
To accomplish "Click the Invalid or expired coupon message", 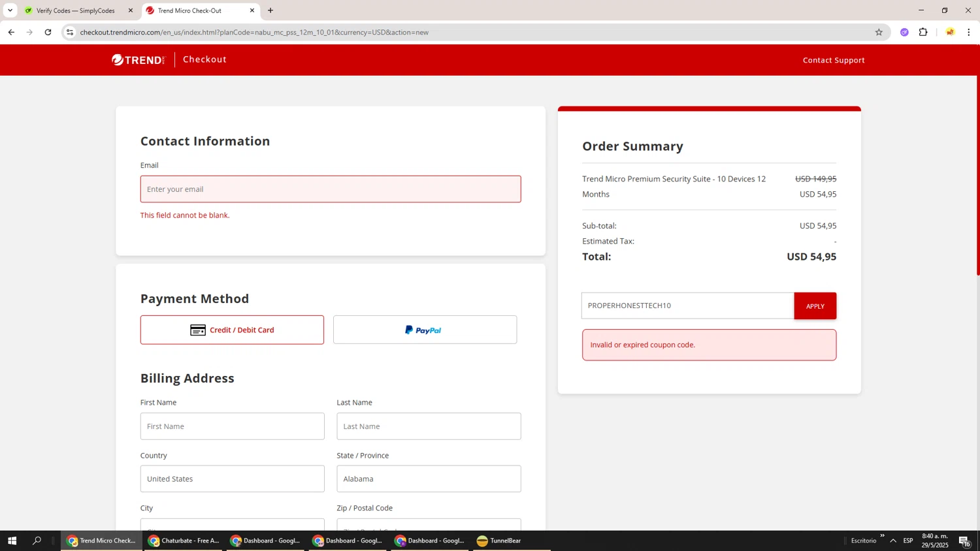I will pos(709,345).
